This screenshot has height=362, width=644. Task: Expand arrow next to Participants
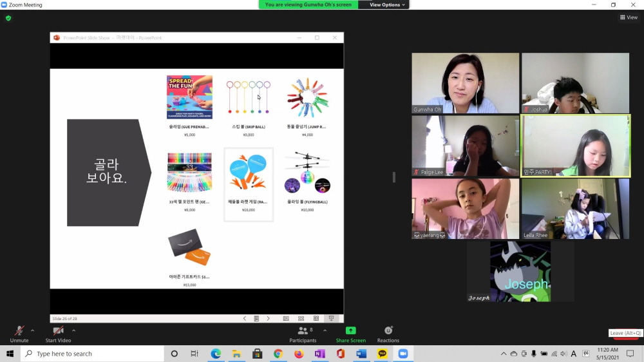pyautogui.click(x=325, y=330)
